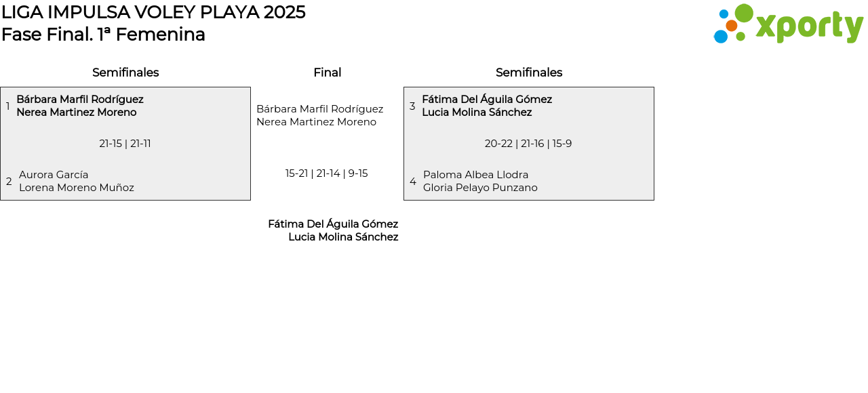This screenshot has height=393, width=868.
Task: Select seed number 4 in the bracket
Action: 413,182
